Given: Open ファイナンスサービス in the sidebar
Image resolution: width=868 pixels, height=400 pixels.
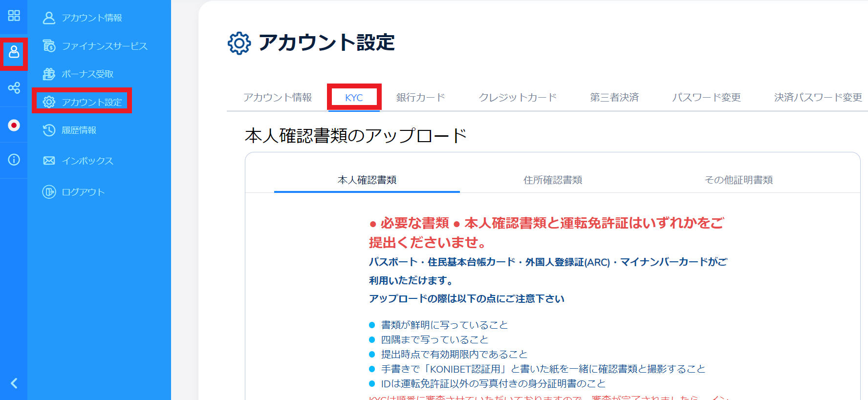Looking at the screenshot, I should coord(104,46).
